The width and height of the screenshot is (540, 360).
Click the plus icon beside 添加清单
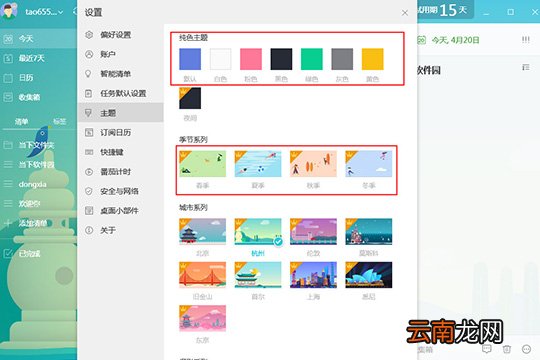(8, 223)
